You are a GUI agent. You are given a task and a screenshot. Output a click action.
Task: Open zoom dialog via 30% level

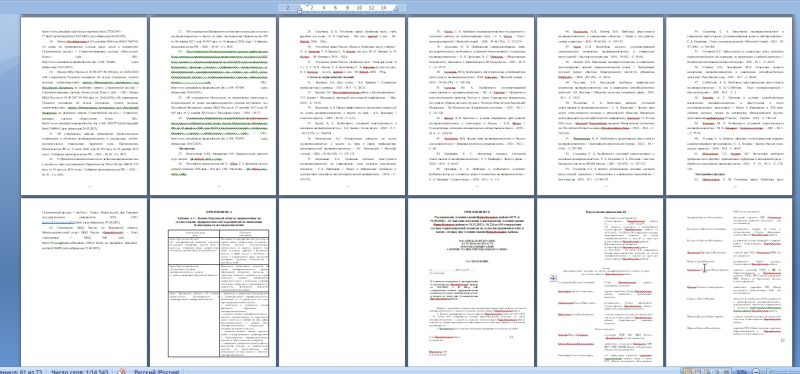pyautogui.click(x=741, y=371)
